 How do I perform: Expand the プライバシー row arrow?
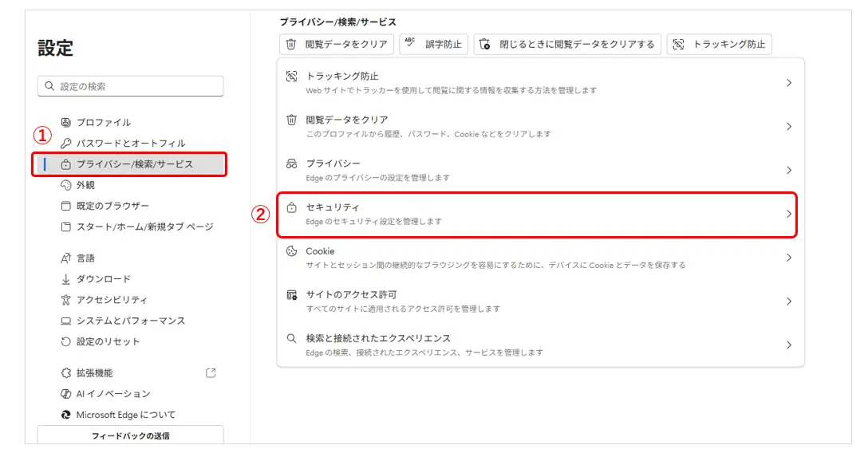pyautogui.click(x=788, y=170)
